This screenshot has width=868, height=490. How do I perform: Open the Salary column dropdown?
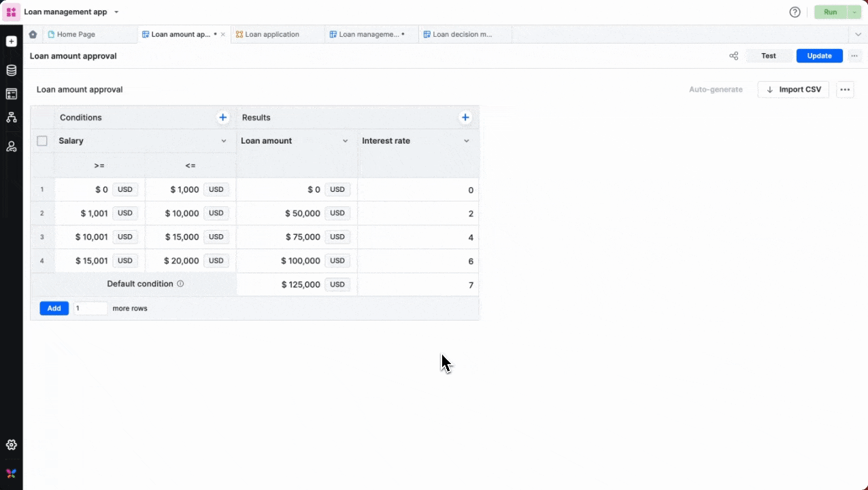pos(224,141)
